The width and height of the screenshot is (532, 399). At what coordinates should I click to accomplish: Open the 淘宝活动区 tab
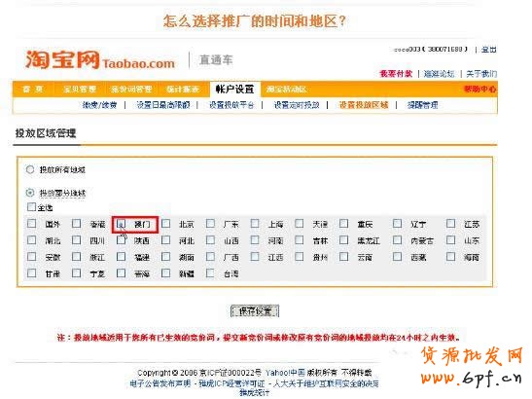pyautogui.click(x=286, y=90)
